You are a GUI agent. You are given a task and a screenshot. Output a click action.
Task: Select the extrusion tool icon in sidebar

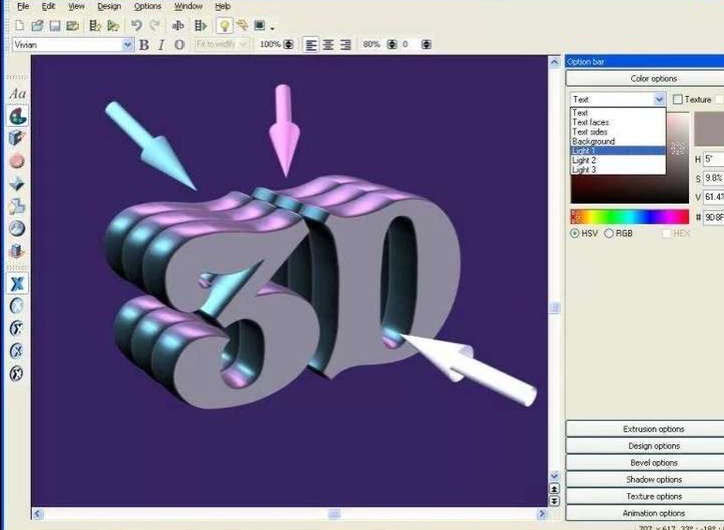pos(17,138)
